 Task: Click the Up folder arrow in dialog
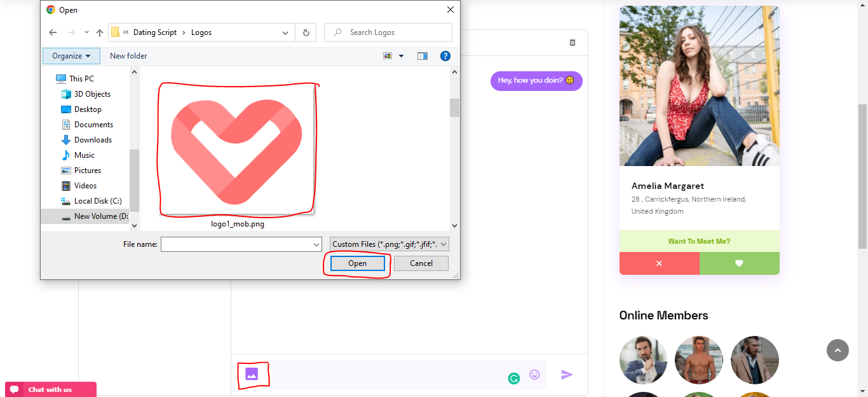(x=100, y=32)
